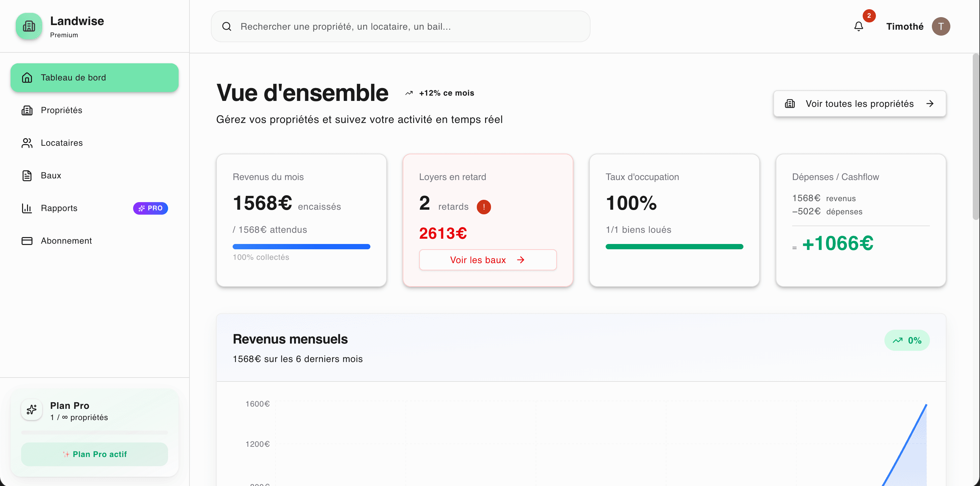The width and height of the screenshot is (980, 486).
Task: Select the Rapports chart icon
Action: point(27,208)
